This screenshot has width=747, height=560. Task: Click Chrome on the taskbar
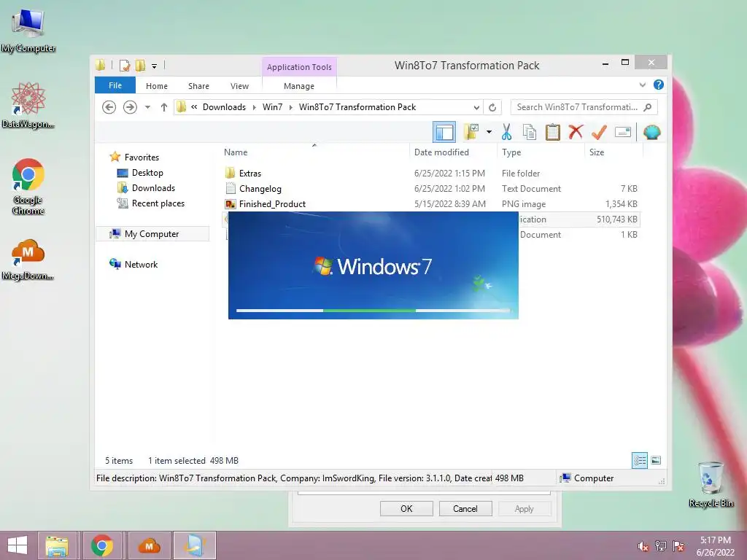click(x=102, y=545)
